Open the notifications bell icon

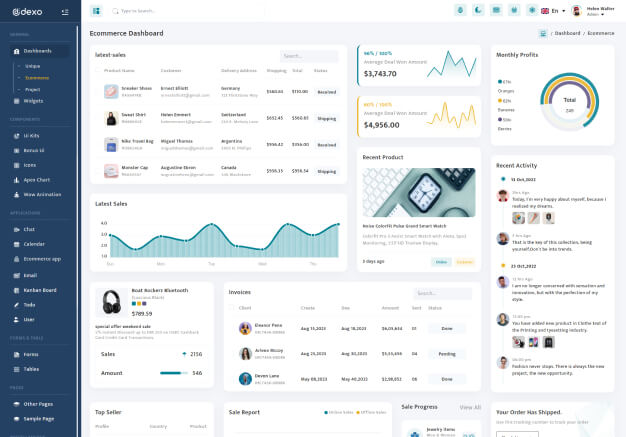tap(460, 10)
